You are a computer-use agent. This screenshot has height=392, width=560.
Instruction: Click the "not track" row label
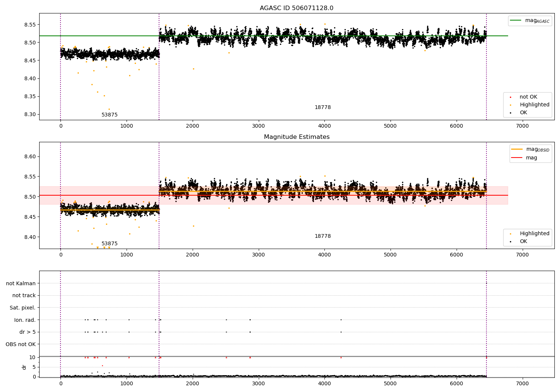pyautogui.click(x=24, y=296)
